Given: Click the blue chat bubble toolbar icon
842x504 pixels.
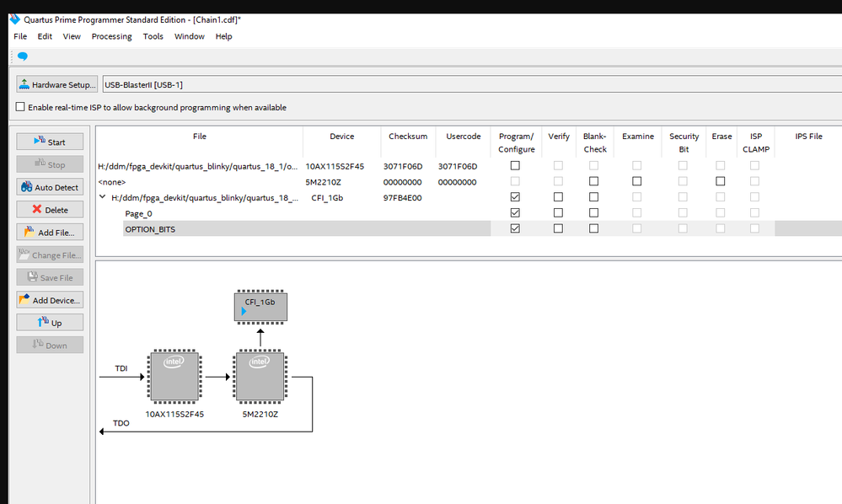Looking at the screenshot, I should coord(23,56).
